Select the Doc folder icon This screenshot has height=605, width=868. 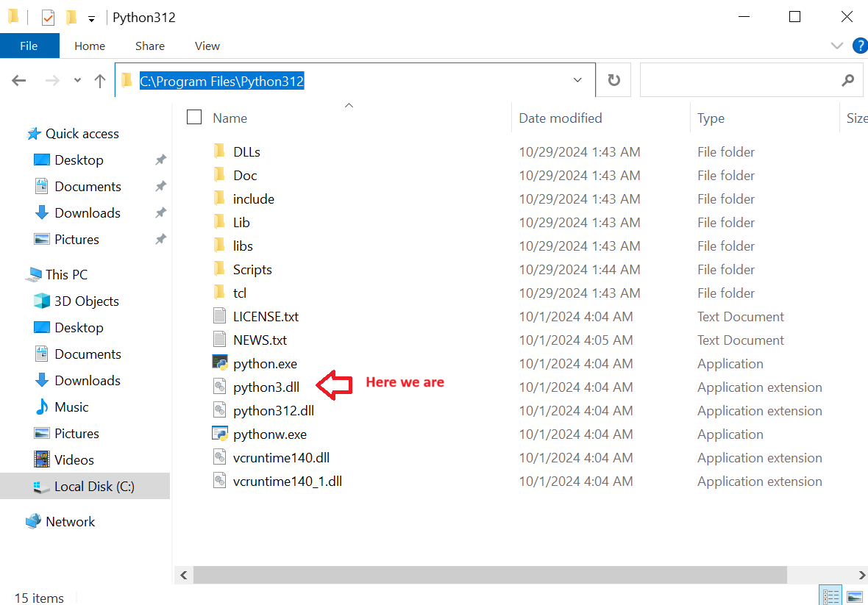click(219, 175)
